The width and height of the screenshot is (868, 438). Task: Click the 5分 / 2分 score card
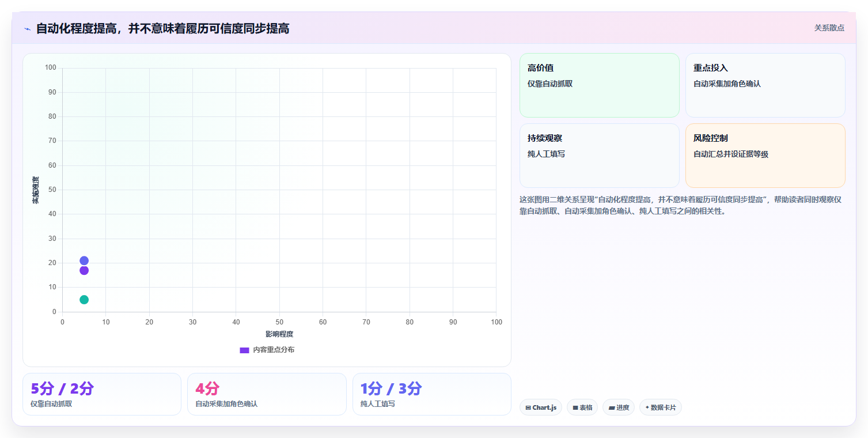click(102, 394)
